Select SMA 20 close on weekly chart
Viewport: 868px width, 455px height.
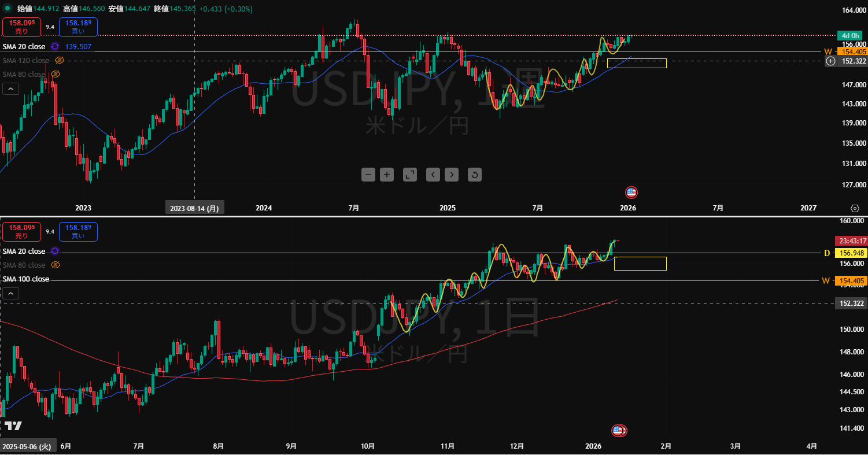pyautogui.click(x=24, y=46)
